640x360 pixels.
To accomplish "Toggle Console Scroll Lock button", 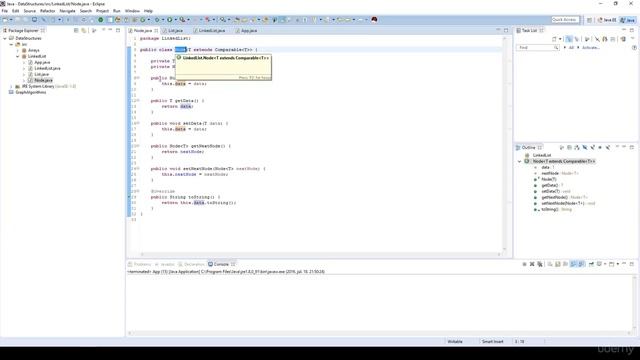I will [x=558, y=264].
